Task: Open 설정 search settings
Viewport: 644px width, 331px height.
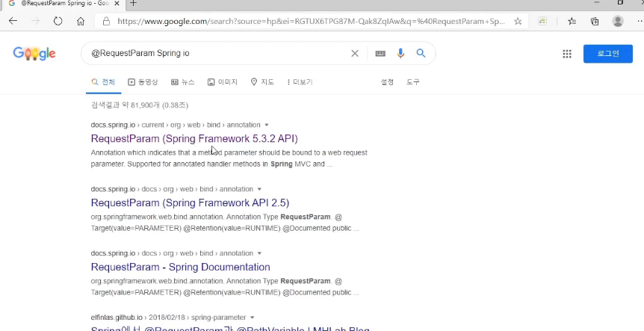Action: click(387, 82)
